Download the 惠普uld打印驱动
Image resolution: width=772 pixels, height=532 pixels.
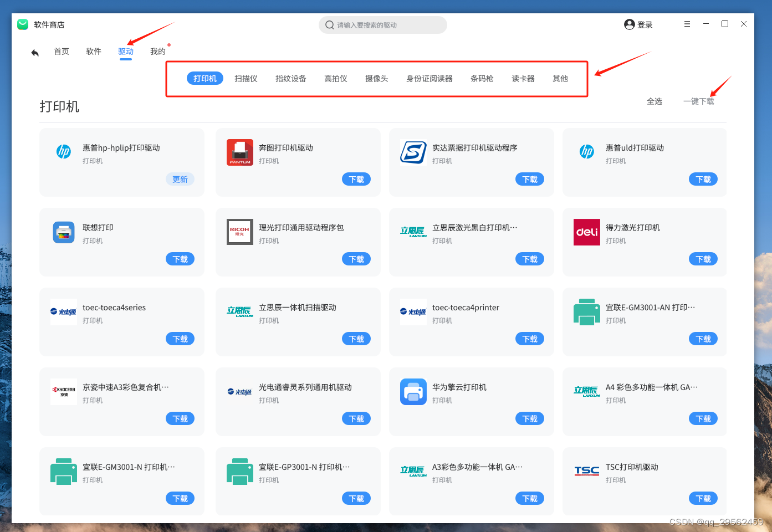click(703, 180)
